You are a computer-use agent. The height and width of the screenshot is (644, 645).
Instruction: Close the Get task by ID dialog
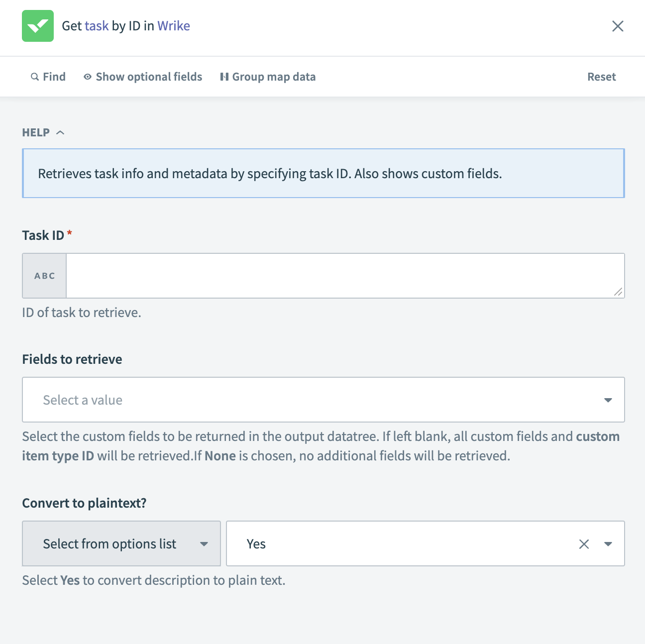click(618, 26)
